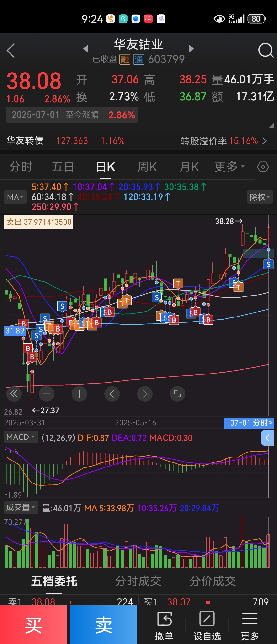
Task: Tap volume 46.01万手 value
Action: [249, 79]
